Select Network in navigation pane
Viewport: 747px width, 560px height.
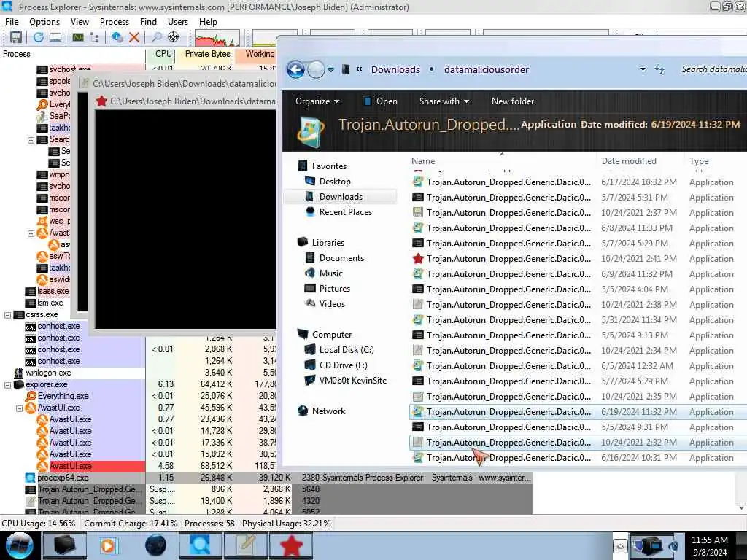pos(329,411)
